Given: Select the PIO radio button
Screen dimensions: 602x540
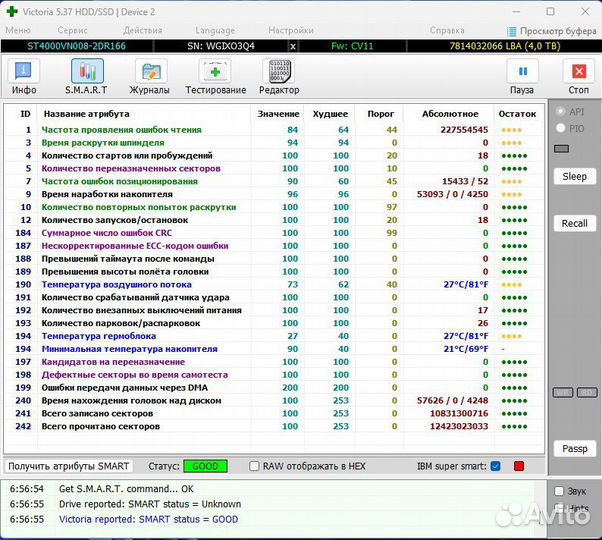Looking at the screenshot, I should 561,128.
